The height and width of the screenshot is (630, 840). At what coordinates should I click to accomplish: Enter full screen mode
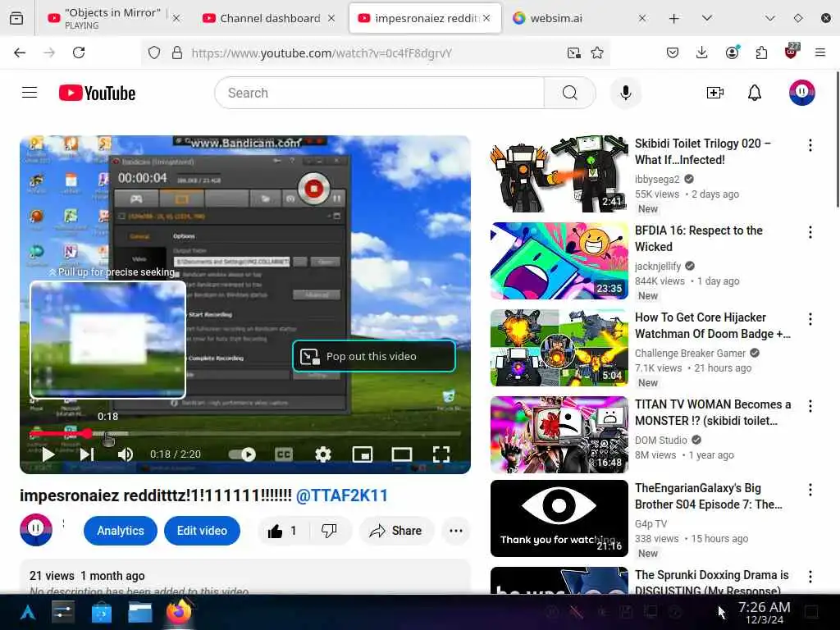pyautogui.click(x=441, y=454)
